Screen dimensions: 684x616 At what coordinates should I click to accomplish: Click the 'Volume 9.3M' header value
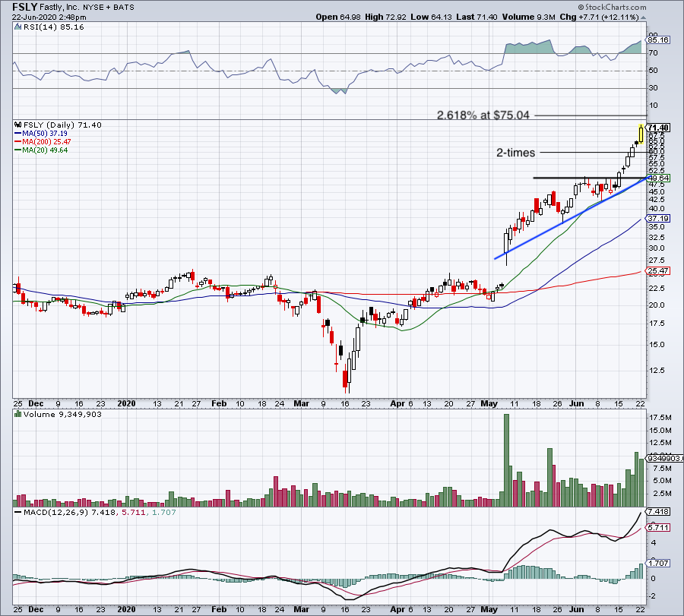pos(529,17)
